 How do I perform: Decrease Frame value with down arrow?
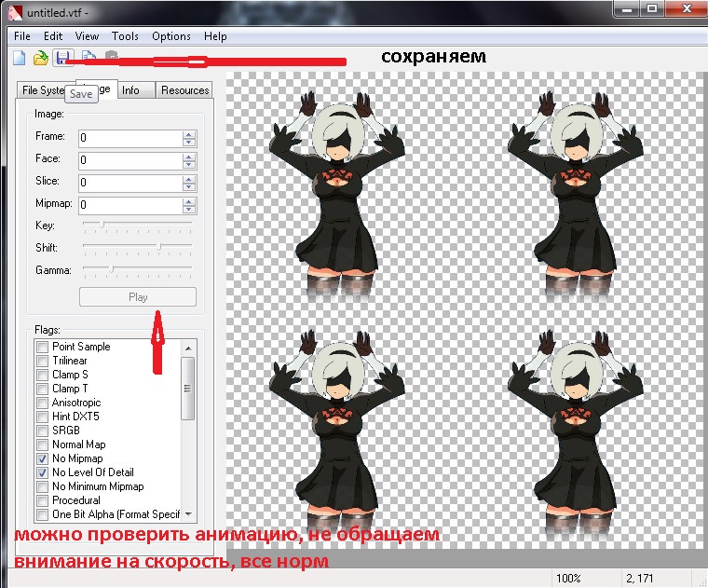(189, 142)
